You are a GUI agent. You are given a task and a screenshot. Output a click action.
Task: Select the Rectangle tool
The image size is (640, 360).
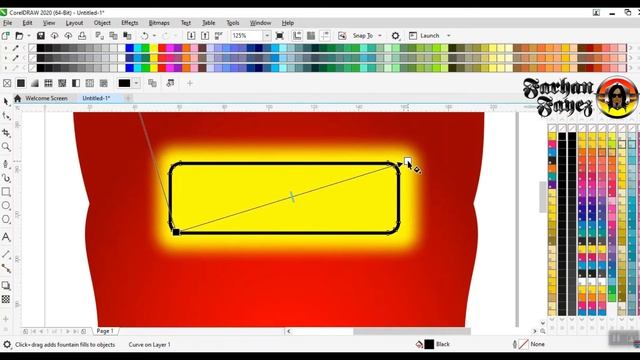[6, 192]
